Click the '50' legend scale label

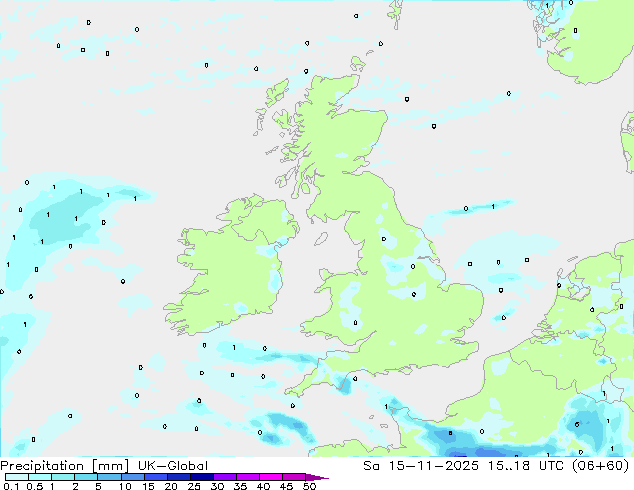[309, 486]
